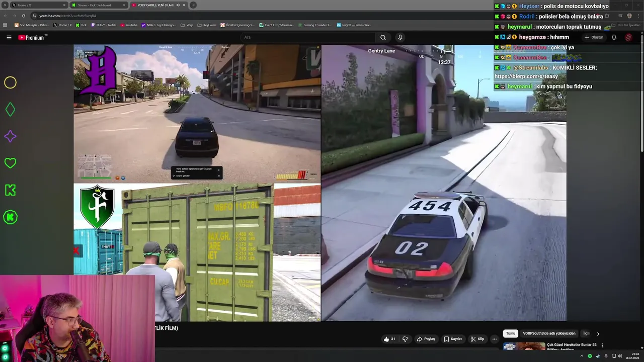Share video with Paylaş button

click(426, 339)
